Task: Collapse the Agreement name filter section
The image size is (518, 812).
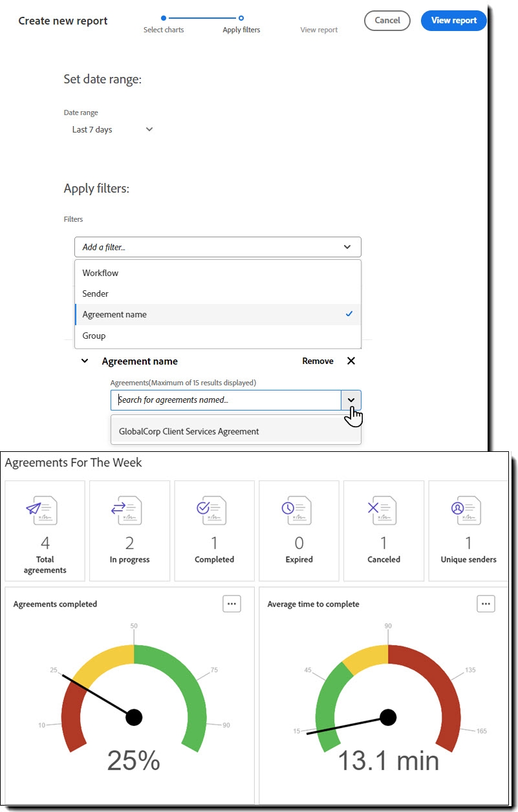Action: tap(84, 361)
